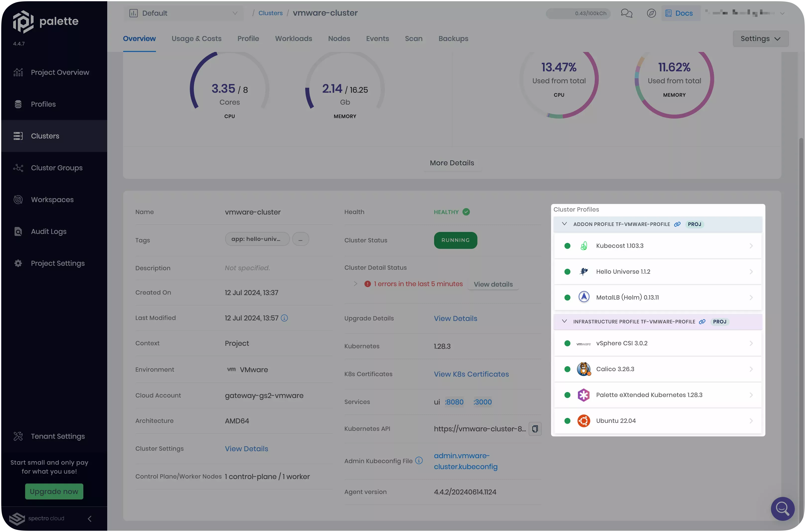The width and height of the screenshot is (806, 532).
Task: Collapse the Addon Profile section
Action: 564,224
